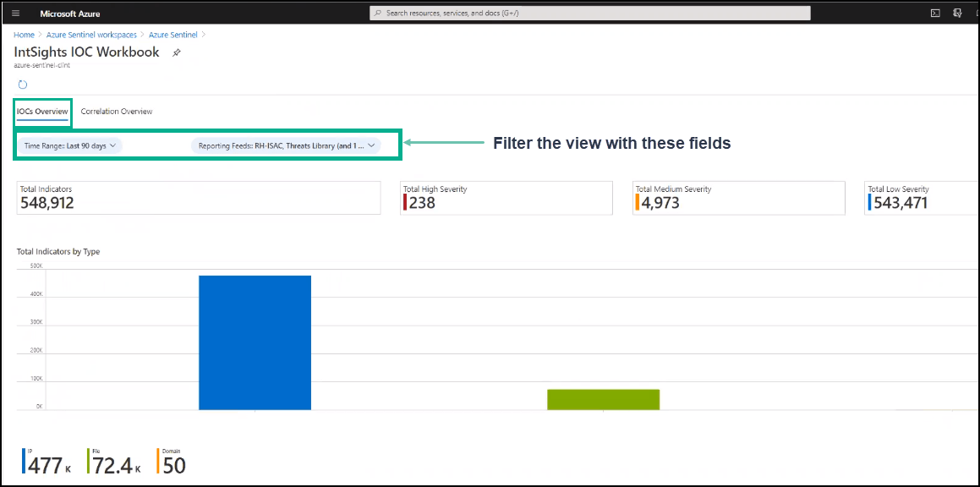This screenshot has width=980, height=487.
Task: Open Azure Sentinel workspaces breadcrumb
Action: [x=91, y=35]
